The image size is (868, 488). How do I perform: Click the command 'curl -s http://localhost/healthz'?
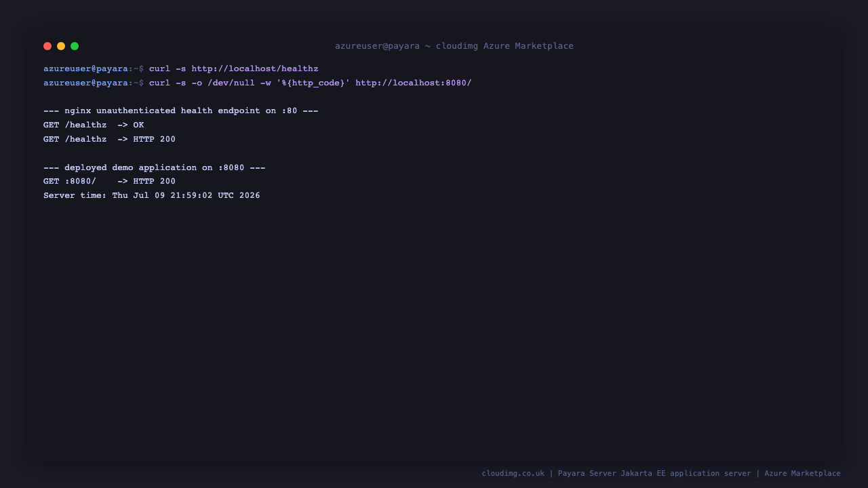coord(234,69)
